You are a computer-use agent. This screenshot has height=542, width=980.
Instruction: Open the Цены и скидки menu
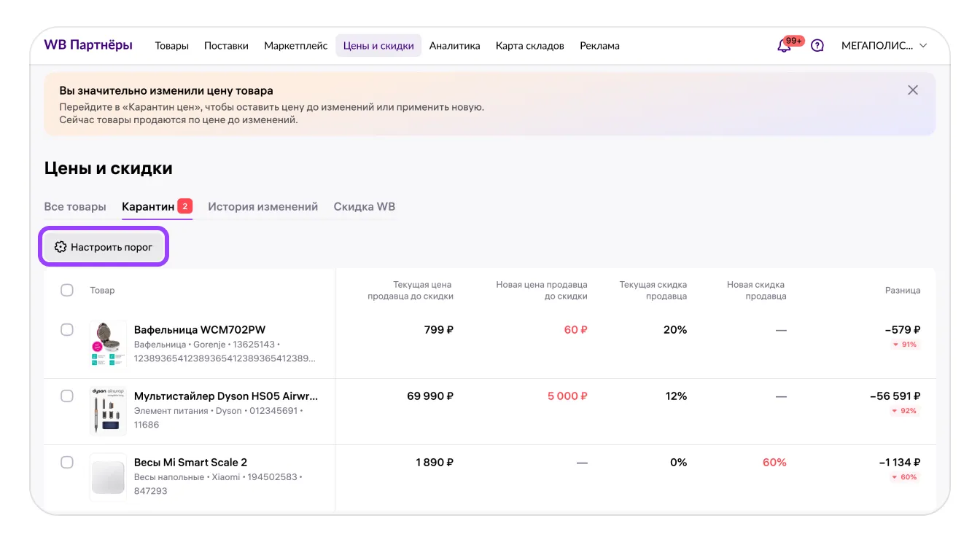point(378,45)
